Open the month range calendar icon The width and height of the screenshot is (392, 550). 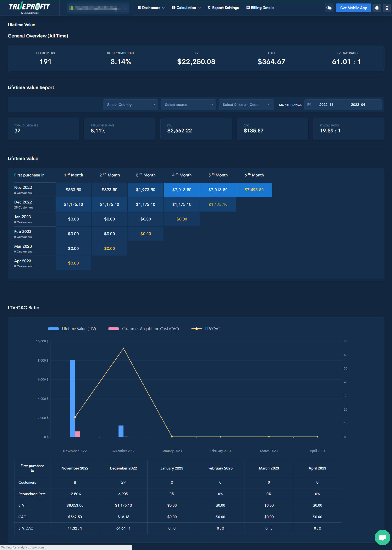point(309,105)
